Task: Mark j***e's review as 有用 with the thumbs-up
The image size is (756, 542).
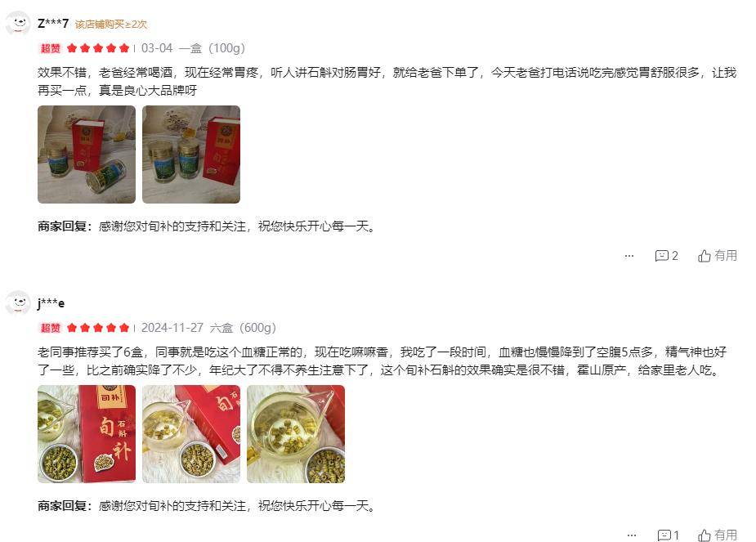Action: pyautogui.click(x=718, y=535)
